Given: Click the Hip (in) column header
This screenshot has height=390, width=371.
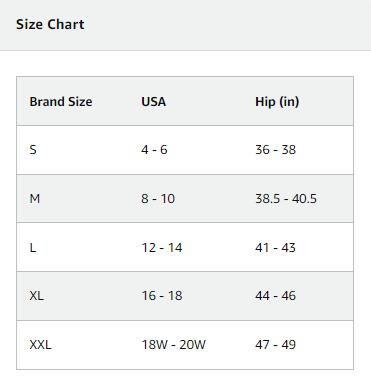Looking at the screenshot, I should click(277, 102).
